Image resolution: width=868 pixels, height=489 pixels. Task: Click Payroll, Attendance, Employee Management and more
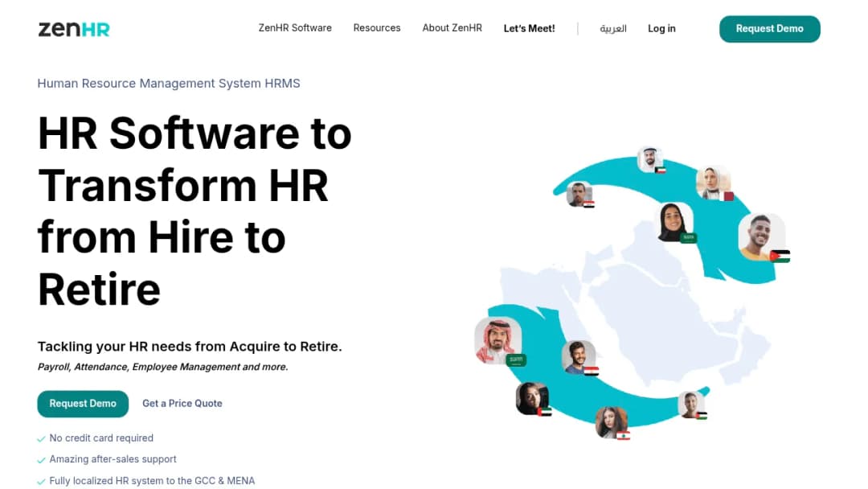pyautogui.click(x=162, y=368)
